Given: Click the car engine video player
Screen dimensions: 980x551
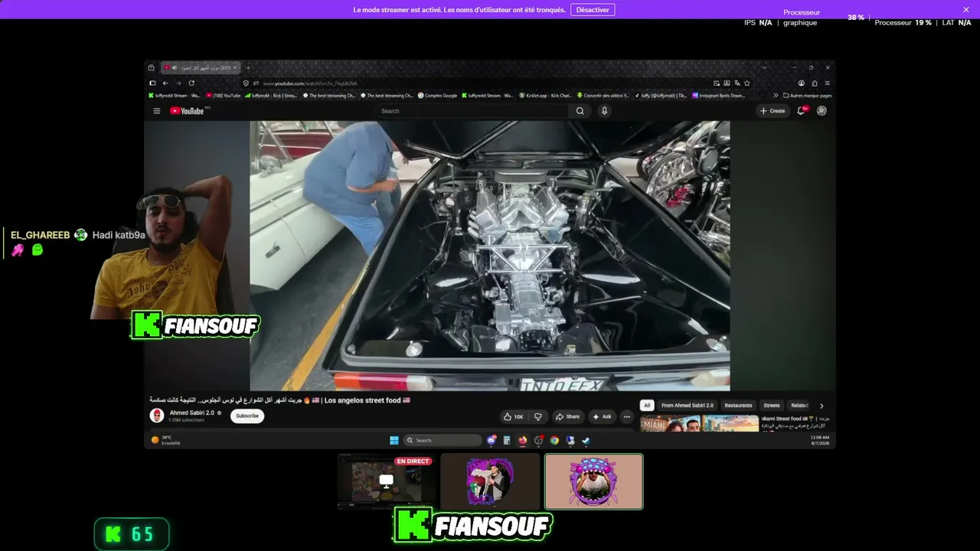Looking at the screenshot, I should 490,256.
